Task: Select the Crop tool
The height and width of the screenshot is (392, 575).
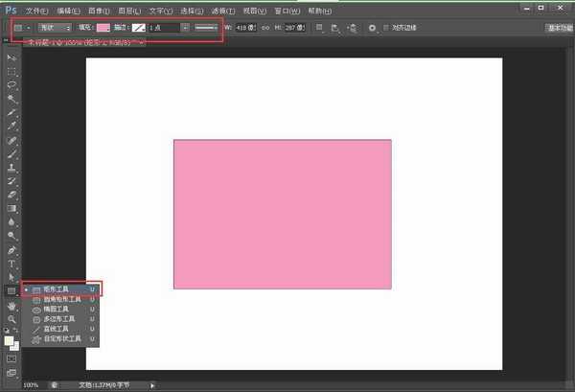Action: point(12,112)
